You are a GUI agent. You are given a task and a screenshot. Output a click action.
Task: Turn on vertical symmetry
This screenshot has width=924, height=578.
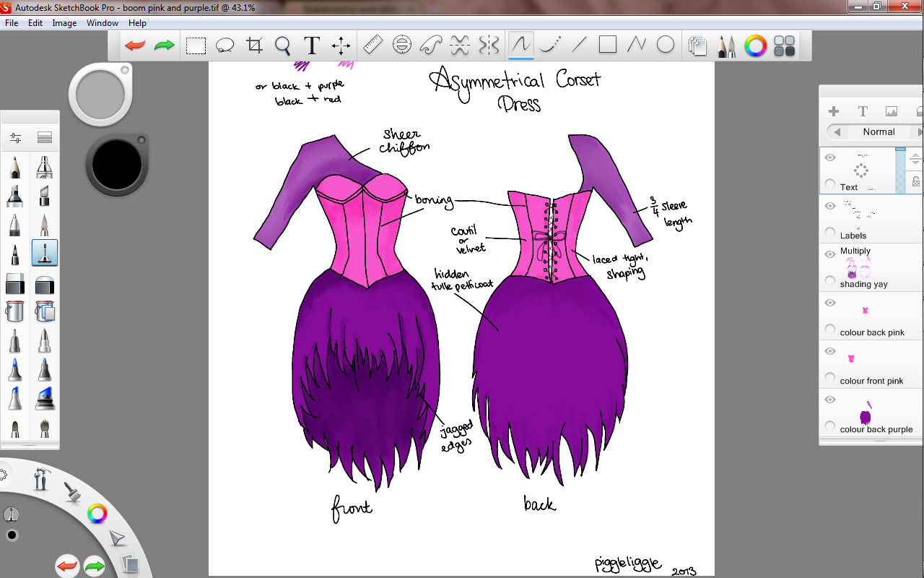coord(489,46)
